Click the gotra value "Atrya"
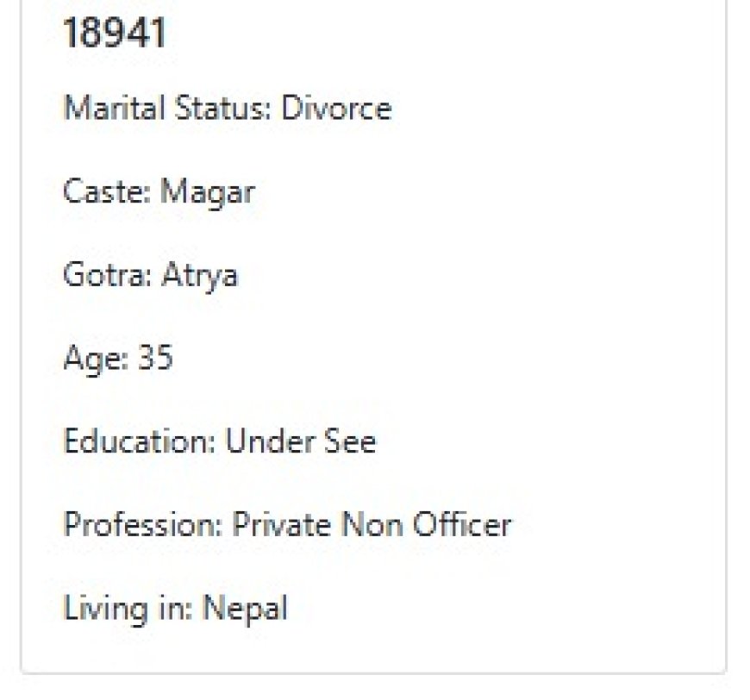This screenshot has width=750, height=700. pos(199,277)
